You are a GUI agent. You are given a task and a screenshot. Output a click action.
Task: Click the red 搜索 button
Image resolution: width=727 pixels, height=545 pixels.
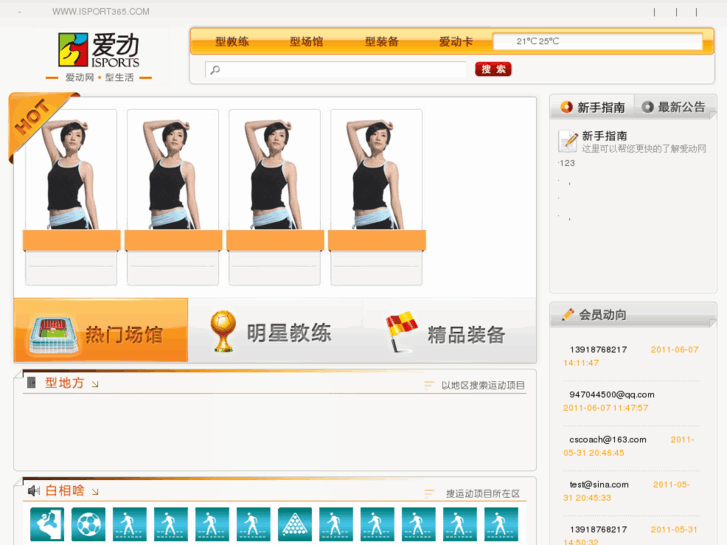[493, 69]
